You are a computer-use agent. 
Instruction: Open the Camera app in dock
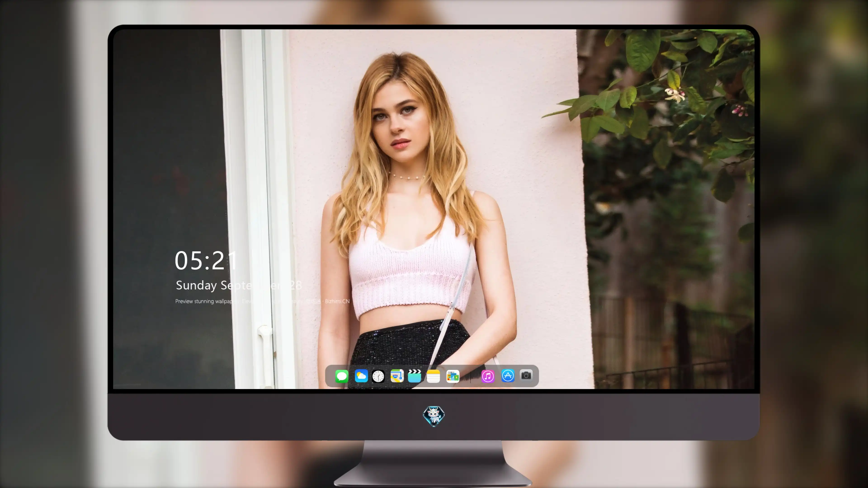[x=526, y=375]
